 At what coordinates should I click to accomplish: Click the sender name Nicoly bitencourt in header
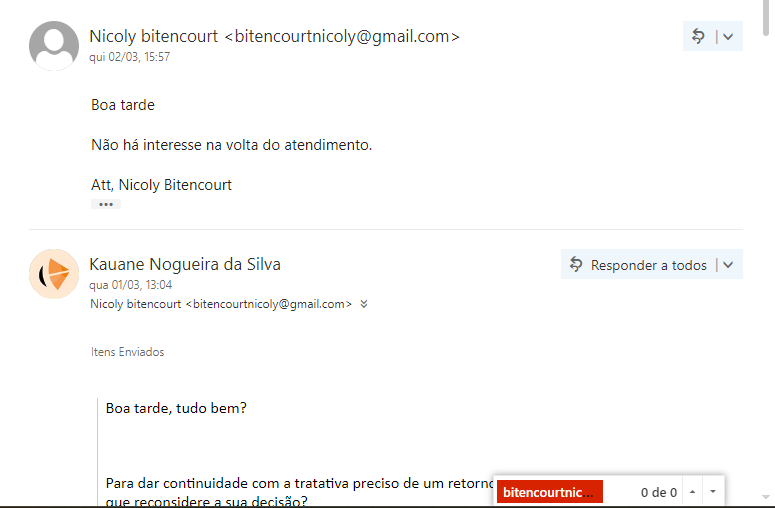coord(153,36)
